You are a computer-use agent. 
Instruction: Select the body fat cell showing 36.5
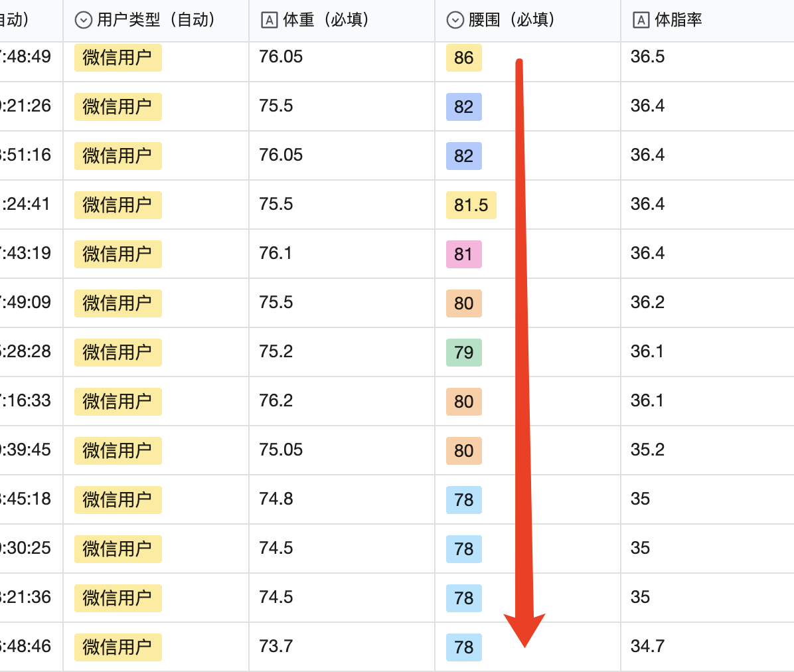(x=647, y=57)
